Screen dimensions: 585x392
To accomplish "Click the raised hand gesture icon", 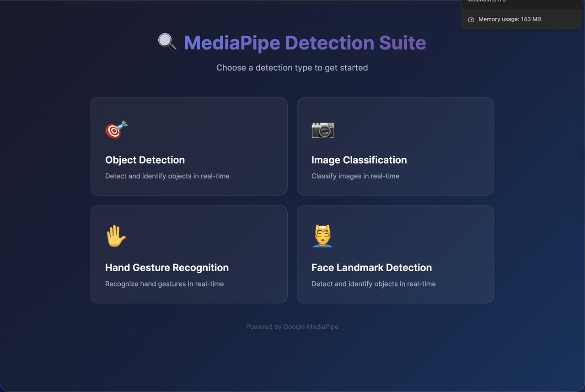I will (116, 236).
